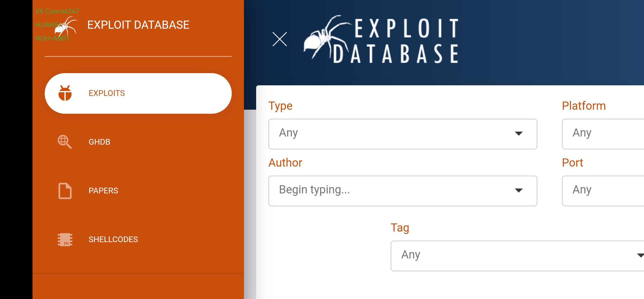Click the large Exploit Database spider logo
Viewport: 644px width, 299px height.
[381, 40]
